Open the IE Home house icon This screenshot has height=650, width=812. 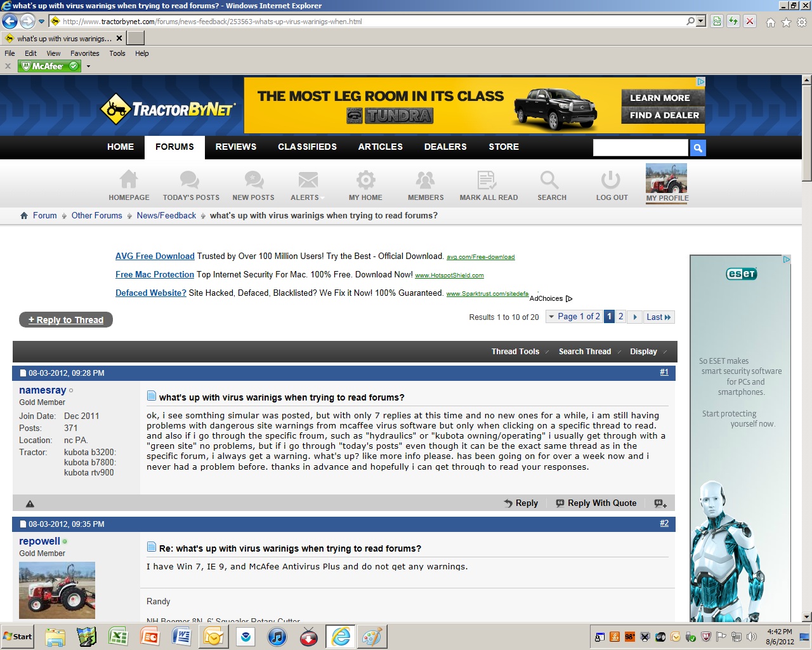(x=771, y=22)
